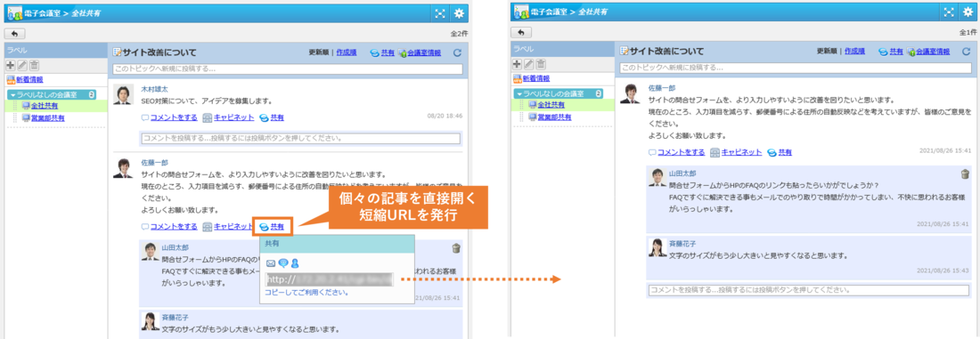This screenshot has width=980, height=339.
Task: Click コメントをする under 木村雄太's post
Action: [x=174, y=117]
